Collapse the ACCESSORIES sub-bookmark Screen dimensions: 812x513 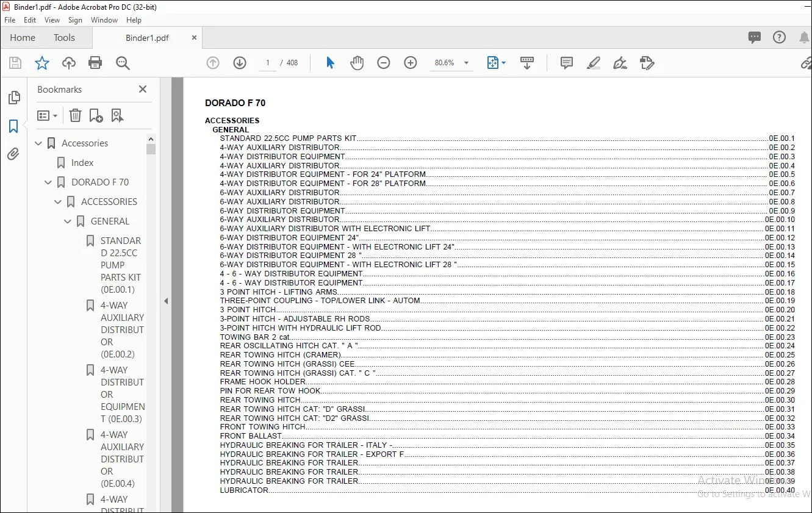[58, 202]
